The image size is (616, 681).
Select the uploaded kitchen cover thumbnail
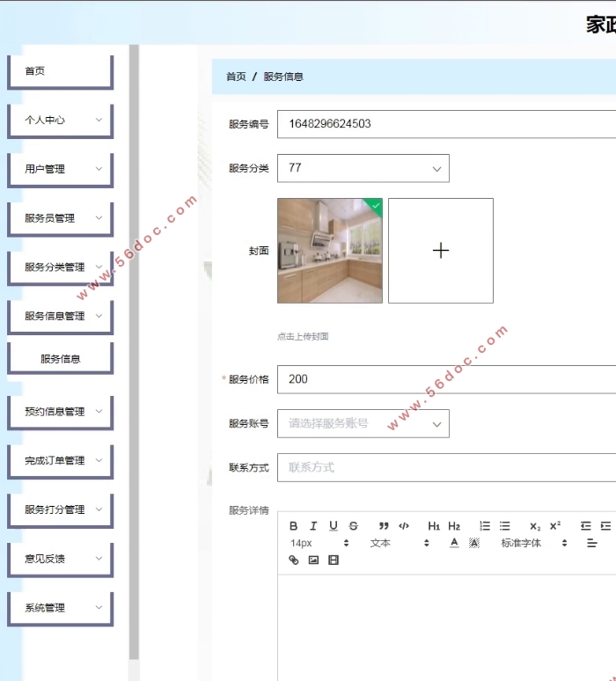point(330,251)
